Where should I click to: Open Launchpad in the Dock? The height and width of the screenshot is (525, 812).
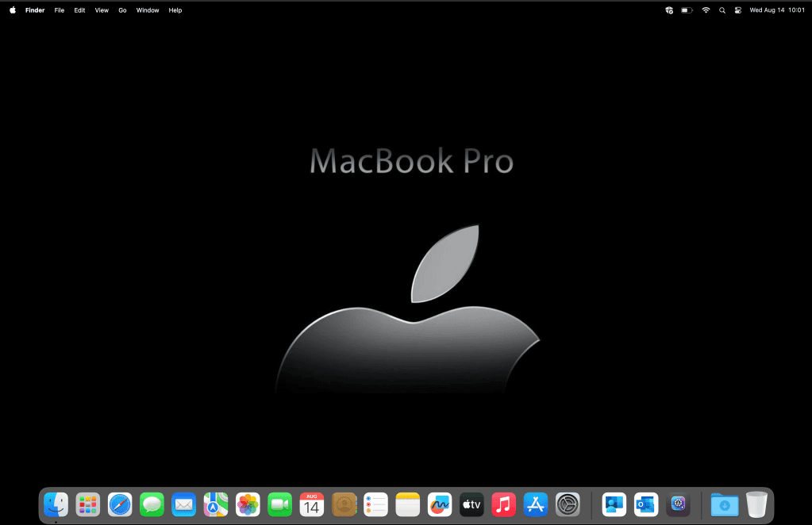(x=88, y=504)
